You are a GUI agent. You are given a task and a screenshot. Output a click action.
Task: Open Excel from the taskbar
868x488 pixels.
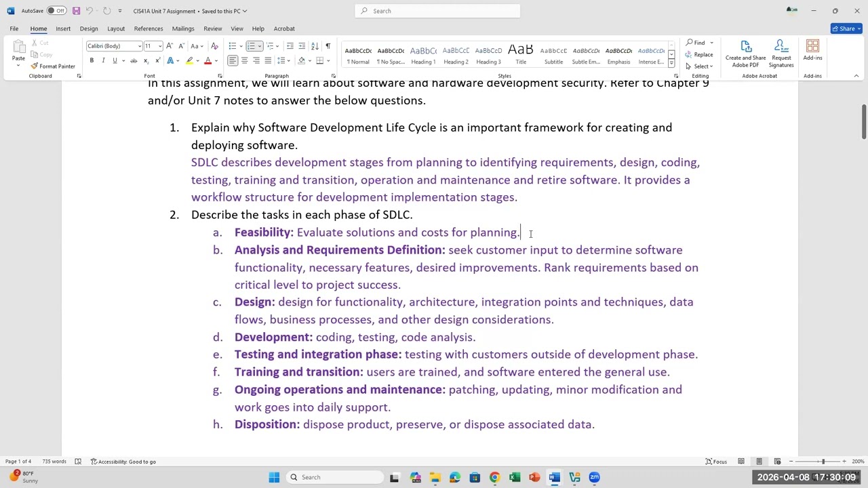(515, 477)
